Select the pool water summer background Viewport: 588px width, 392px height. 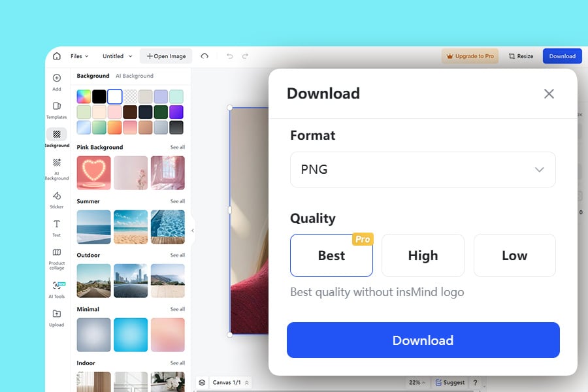point(168,227)
